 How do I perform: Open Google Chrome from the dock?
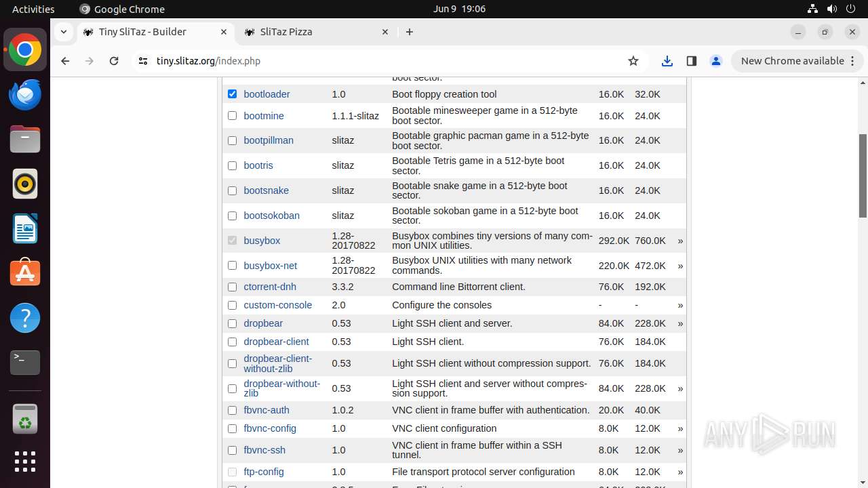click(25, 50)
